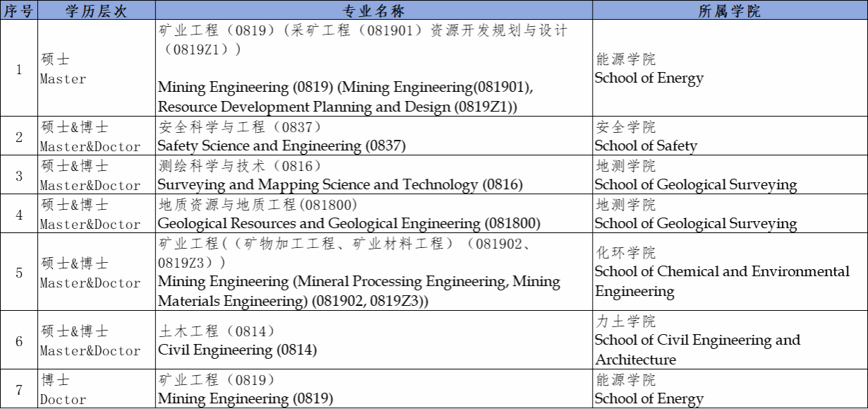Select the 学历层次 column header

(96, 11)
